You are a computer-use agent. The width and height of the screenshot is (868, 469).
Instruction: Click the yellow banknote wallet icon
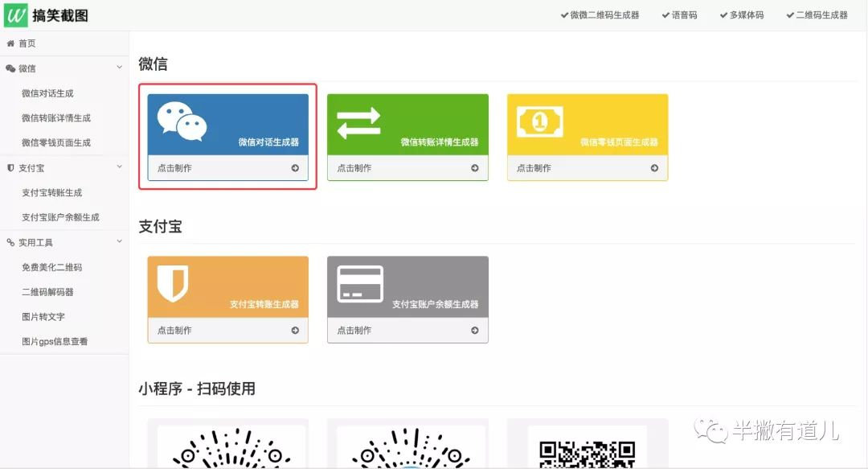[x=540, y=121]
